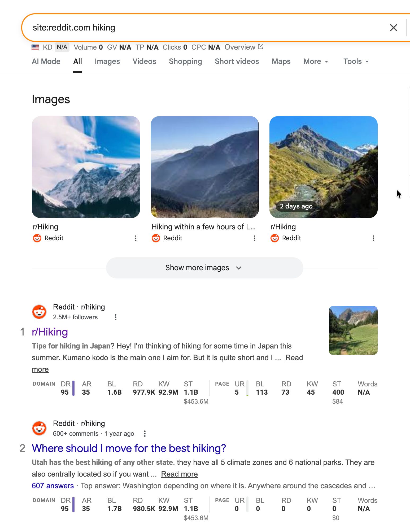Open three-dot menu for 'Hiking within a few hours' image
This screenshot has height=532, width=410.
[255, 238]
